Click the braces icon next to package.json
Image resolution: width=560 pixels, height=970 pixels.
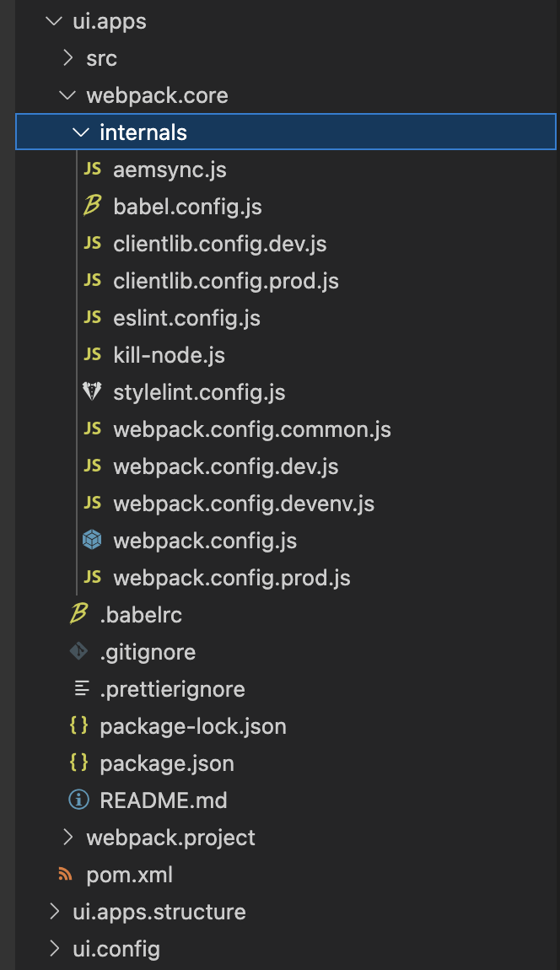(78, 763)
